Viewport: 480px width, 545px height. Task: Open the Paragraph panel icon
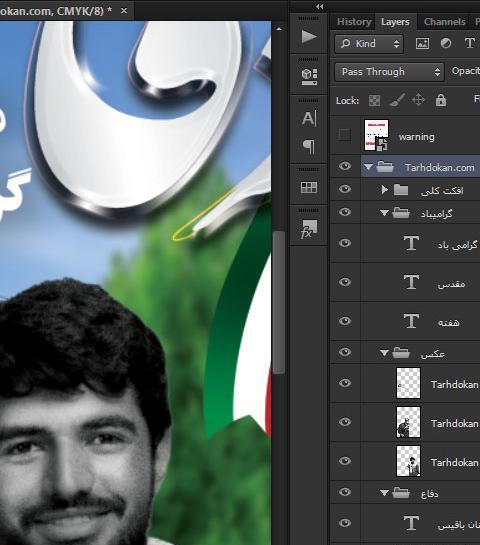pyautogui.click(x=309, y=146)
